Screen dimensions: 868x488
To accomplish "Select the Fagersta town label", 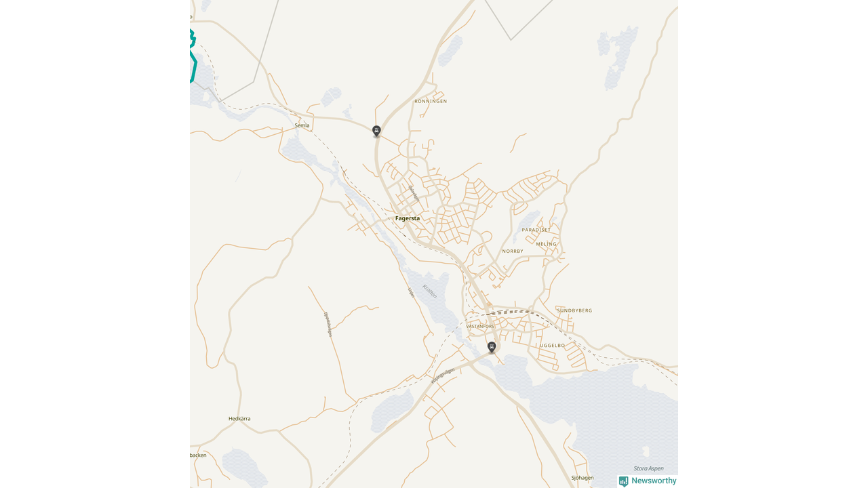I will point(408,218).
